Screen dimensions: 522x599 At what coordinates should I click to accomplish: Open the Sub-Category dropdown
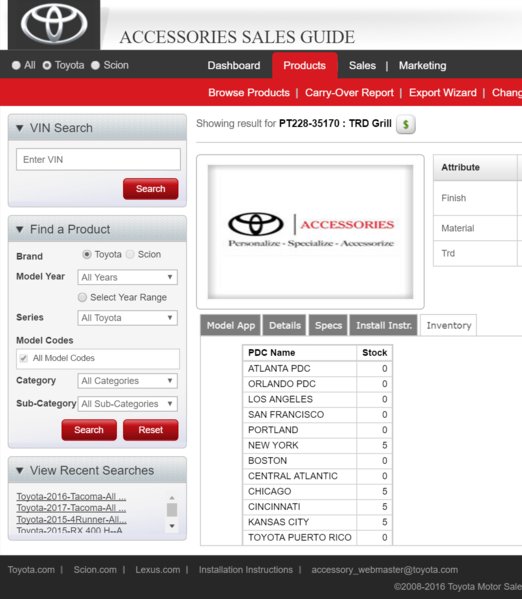click(x=127, y=404)
